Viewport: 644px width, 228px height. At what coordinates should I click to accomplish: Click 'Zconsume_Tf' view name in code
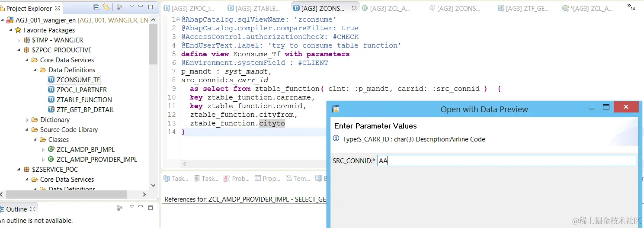click(257, 54)
